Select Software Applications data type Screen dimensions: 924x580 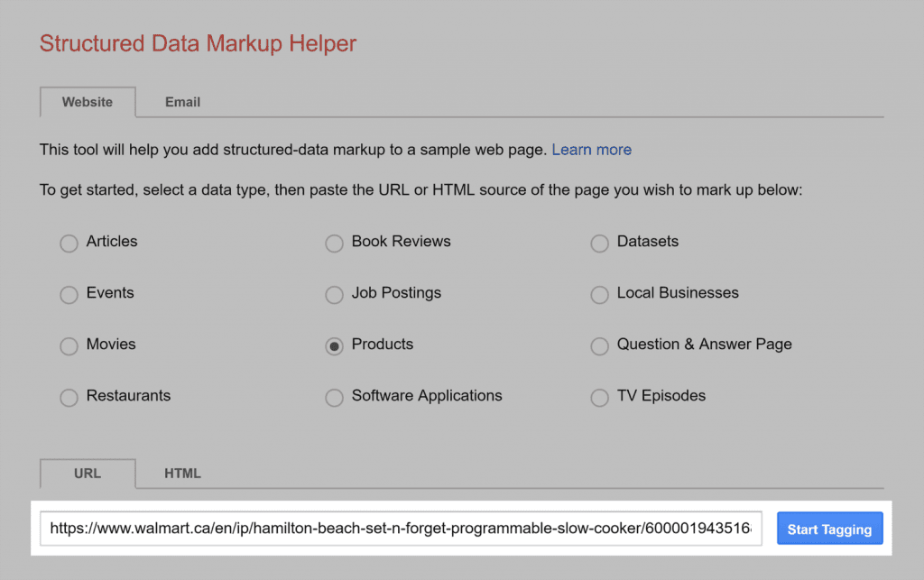click(334, 398)
